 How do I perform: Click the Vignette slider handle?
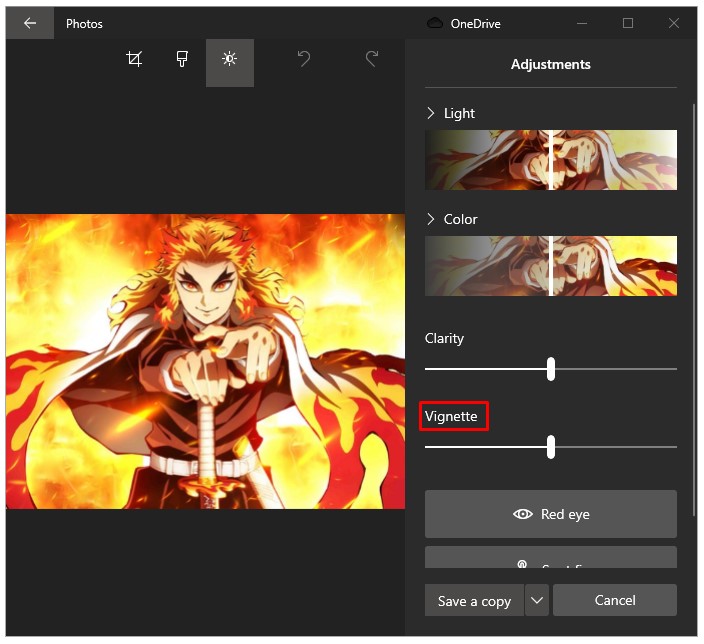551,447
